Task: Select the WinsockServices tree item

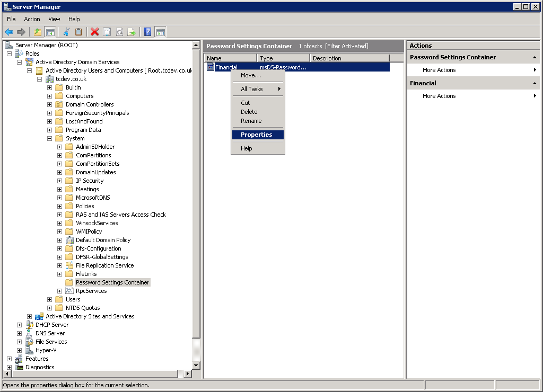Action: [x=97, y=223]
